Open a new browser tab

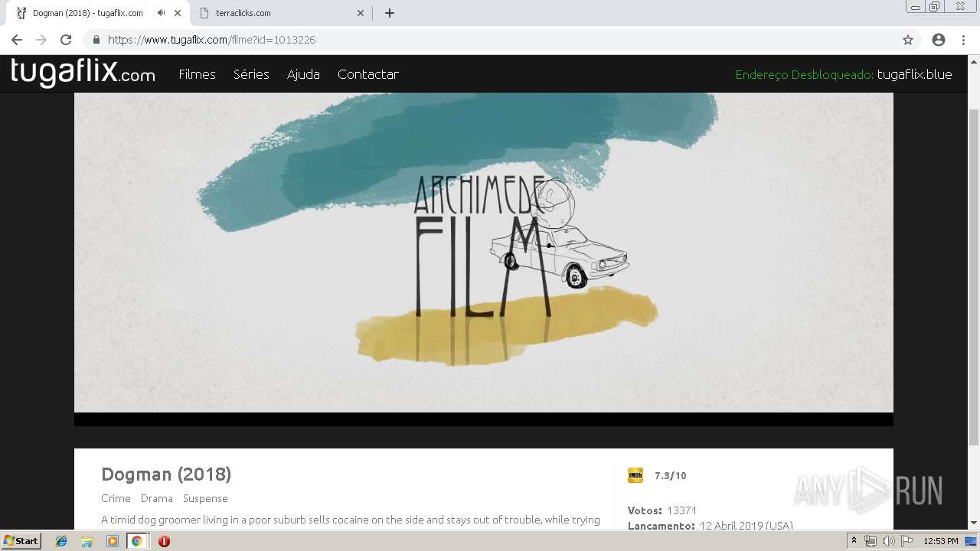click(x=390, y=13)
